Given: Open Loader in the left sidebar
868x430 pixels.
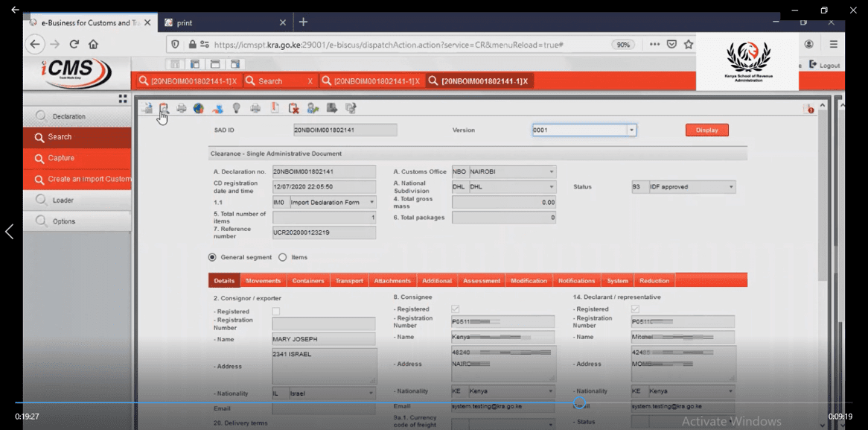Looking at the screenshot, I should click(77, 200).
